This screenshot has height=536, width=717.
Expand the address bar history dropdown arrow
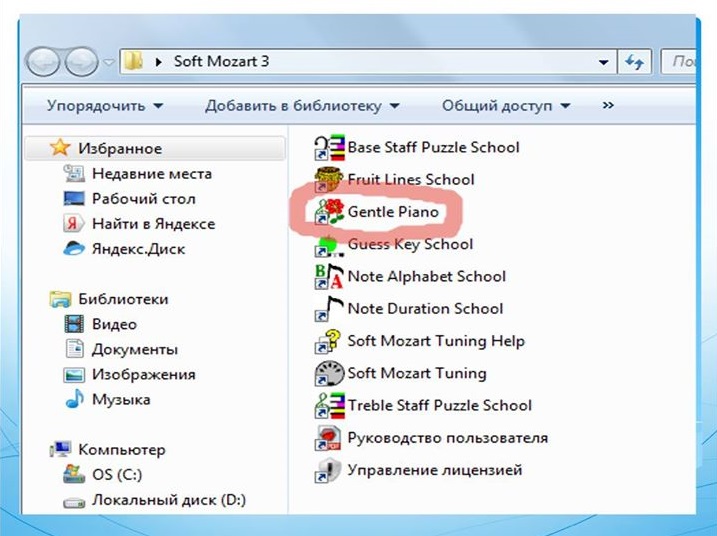click(x=604, y=62)
